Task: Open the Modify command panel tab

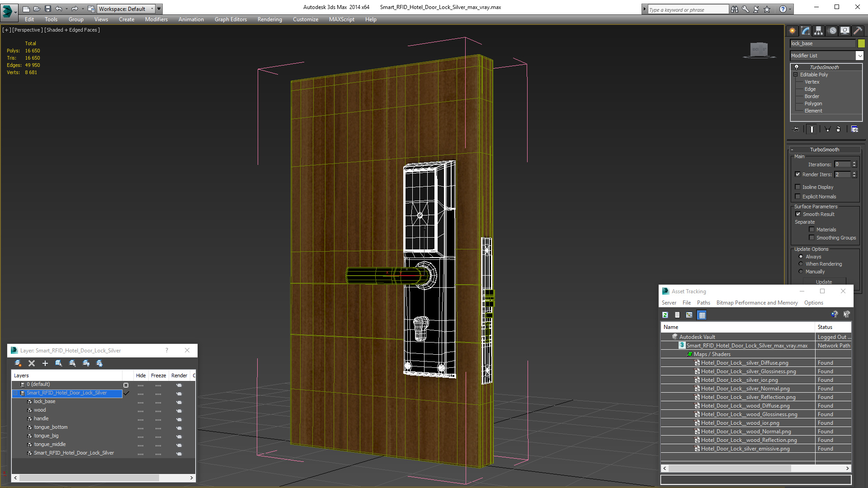Action: coord(806,30)
